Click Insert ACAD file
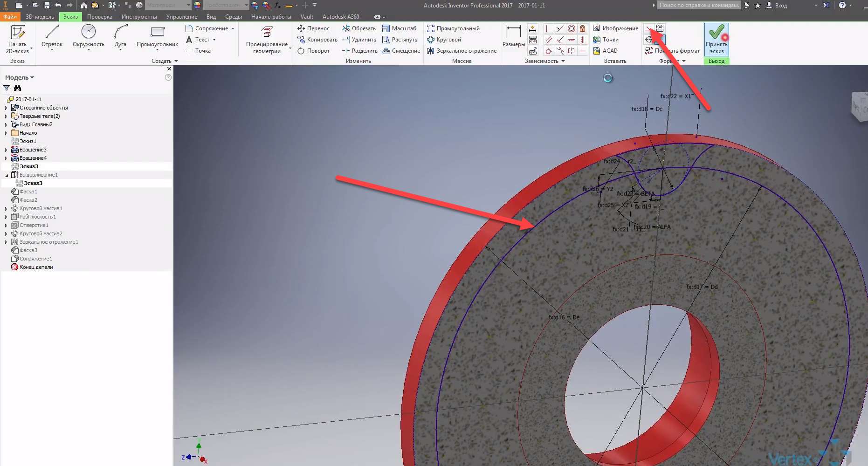 (x=605, y=51)
